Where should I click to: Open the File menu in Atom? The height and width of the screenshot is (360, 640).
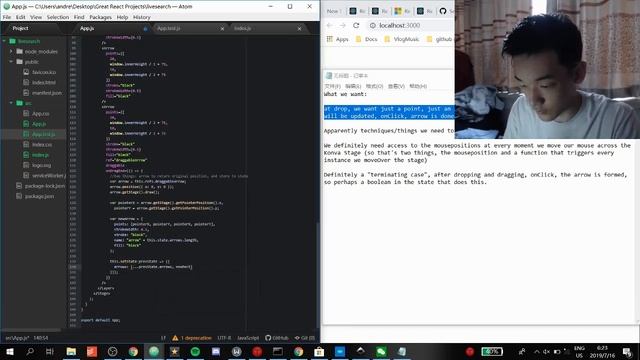[x=7, y=17]
